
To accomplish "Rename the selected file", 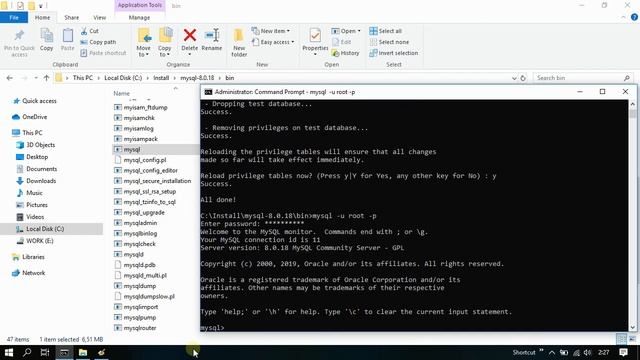I will coord(212,40).
